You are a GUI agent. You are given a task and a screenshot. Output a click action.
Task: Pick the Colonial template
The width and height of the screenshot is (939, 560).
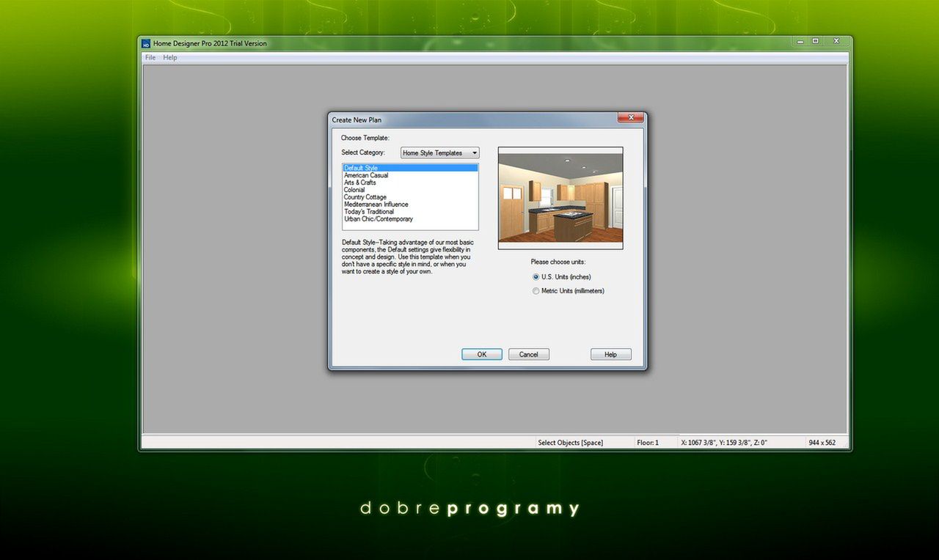[x=410, y=190]
